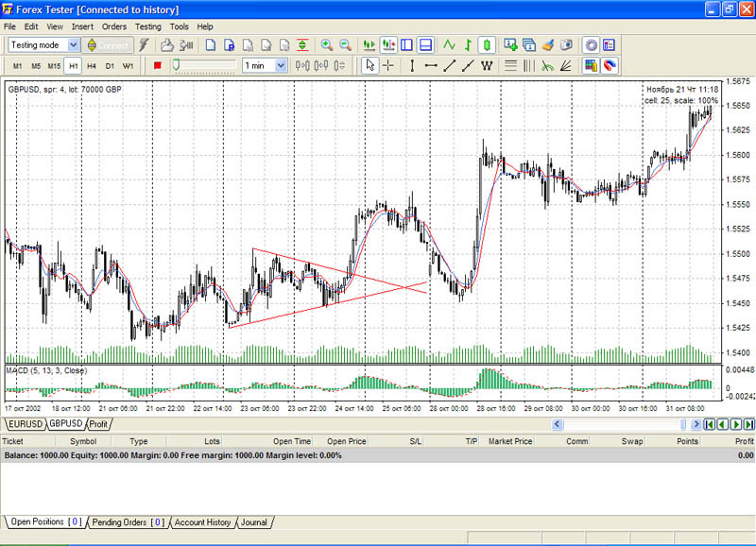This screenshot has height=546, width=756.
Task: Open the Account History tab
Action: [x=202, y=521]
